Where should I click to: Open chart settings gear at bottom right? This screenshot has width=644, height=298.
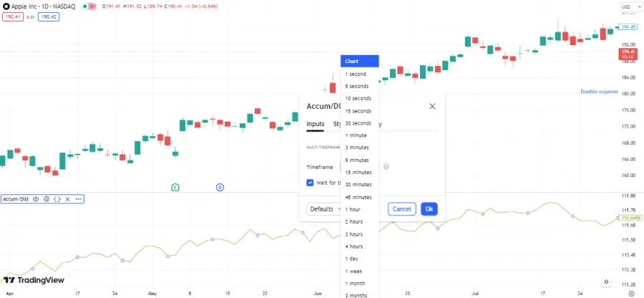[x=632, y=294]
